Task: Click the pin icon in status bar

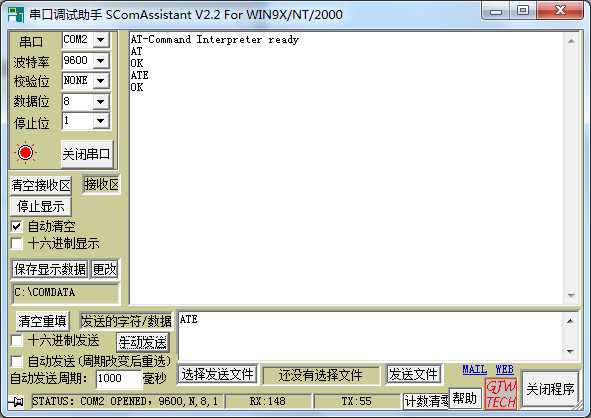Action: pyautogui.click(x=16, y=402)
